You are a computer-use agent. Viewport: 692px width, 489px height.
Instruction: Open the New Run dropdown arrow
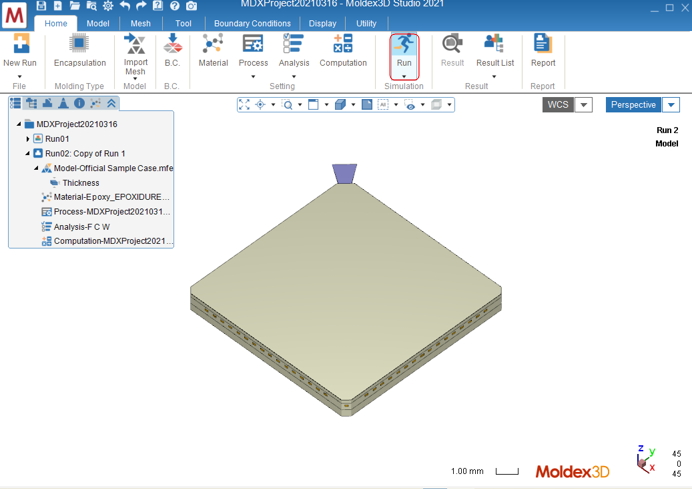(19, 76)
